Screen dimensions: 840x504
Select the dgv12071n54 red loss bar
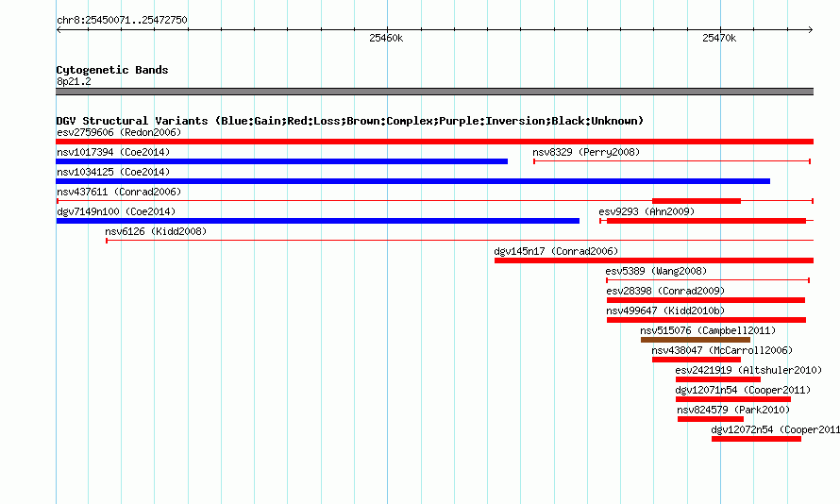732,399
